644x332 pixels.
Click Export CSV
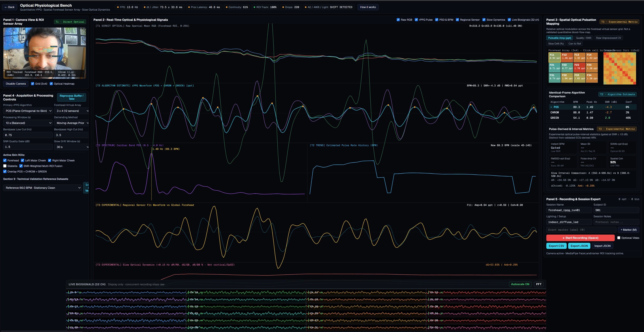pyautogui.click(x=556, y=246)
